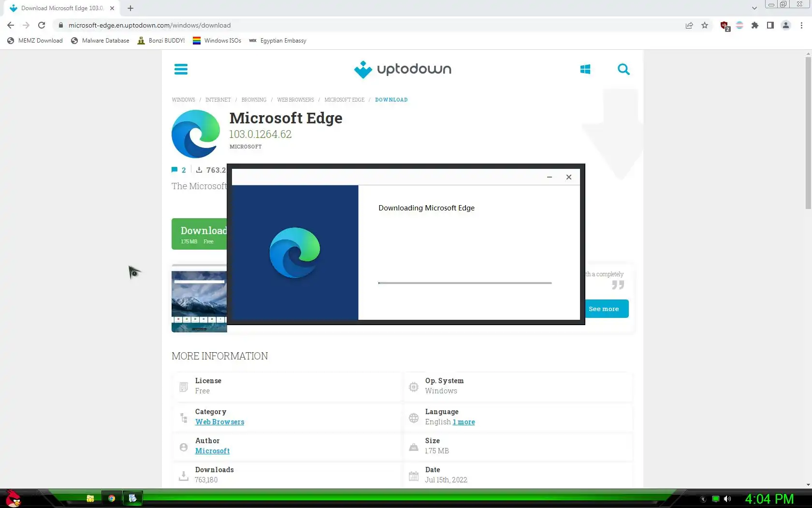Screen dimensions: 812x508
Task: Open the MEMZ Download bookmark
Action: pos(35,41)
